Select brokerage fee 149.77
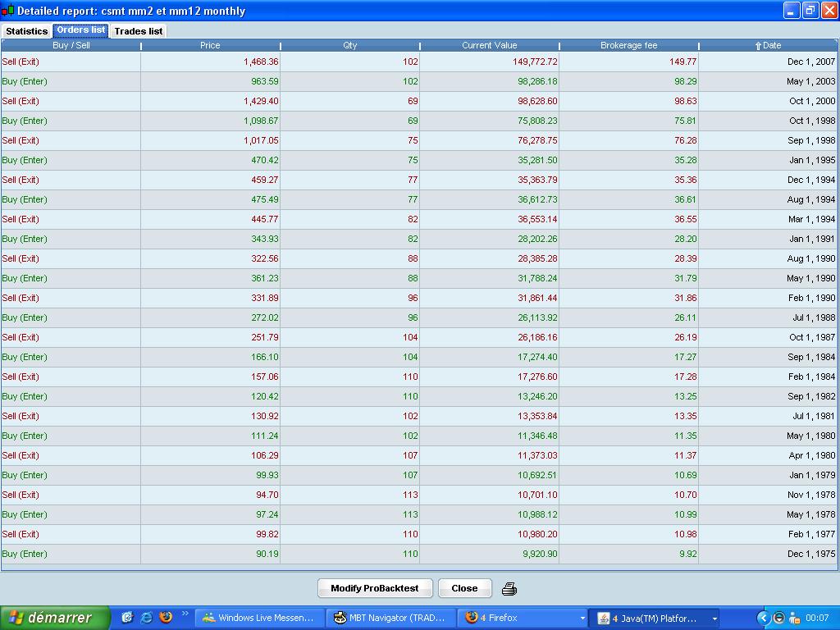This screenshot has height=630, width=840. pyautogui.click(x=628, y=62)
